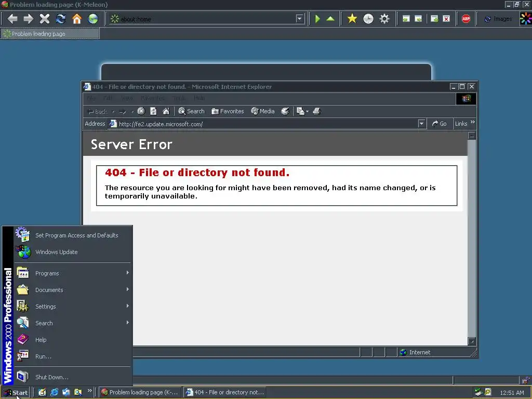
Task: Expand Programs submenu in Start menu
Action: (x=72, y=273)
